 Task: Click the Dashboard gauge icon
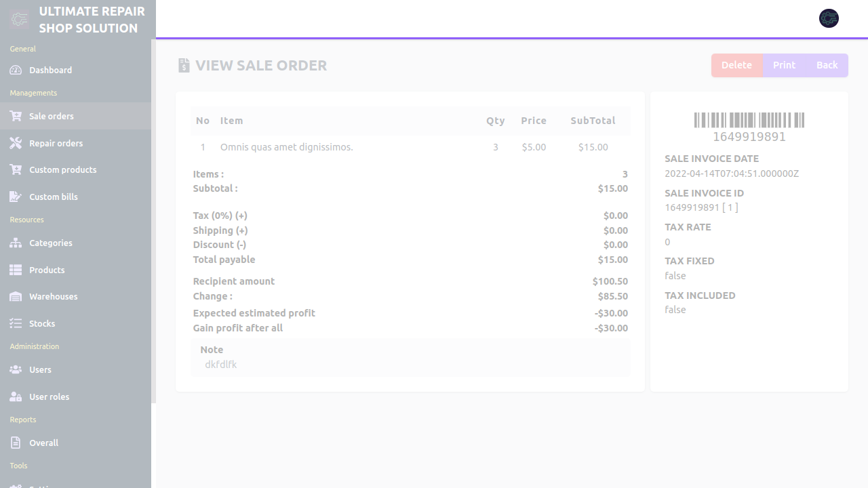pyautogui.click(x=16, y=70)
